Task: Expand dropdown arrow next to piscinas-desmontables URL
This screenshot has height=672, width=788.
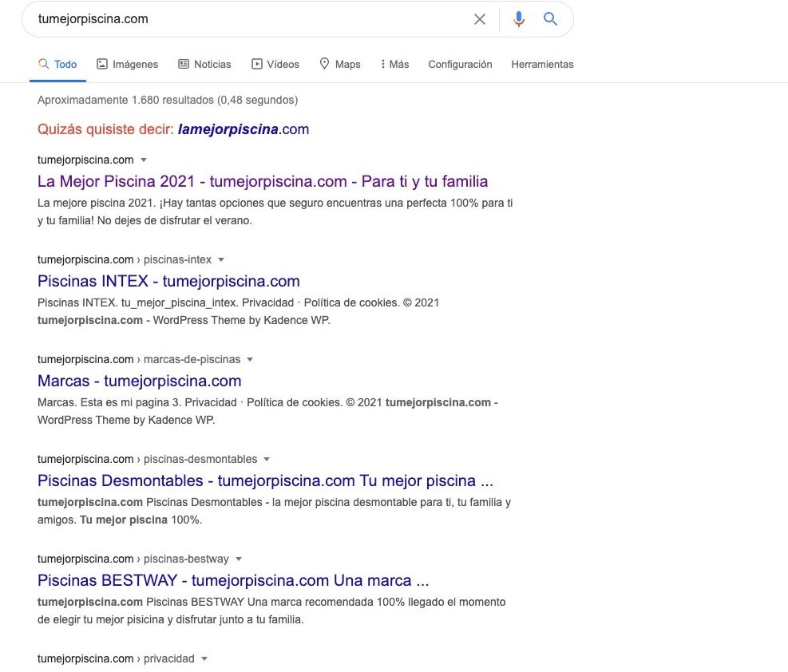Action: click(267, 460)
